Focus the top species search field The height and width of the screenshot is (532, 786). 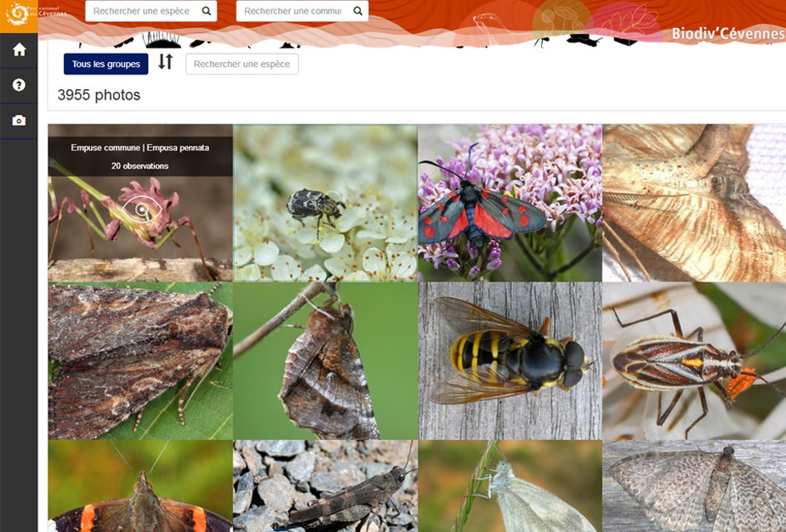(141, 12)
